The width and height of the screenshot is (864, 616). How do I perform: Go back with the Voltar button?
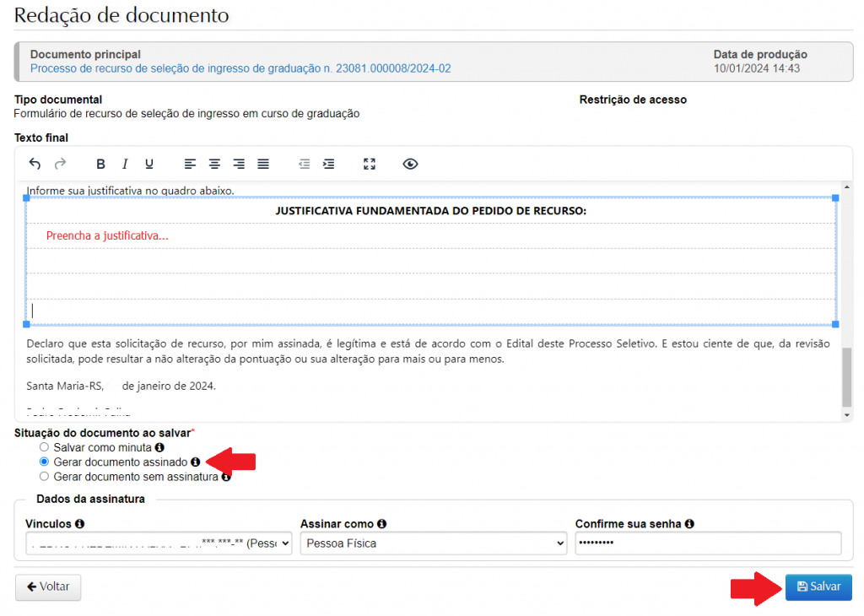[x=48, y=586]
